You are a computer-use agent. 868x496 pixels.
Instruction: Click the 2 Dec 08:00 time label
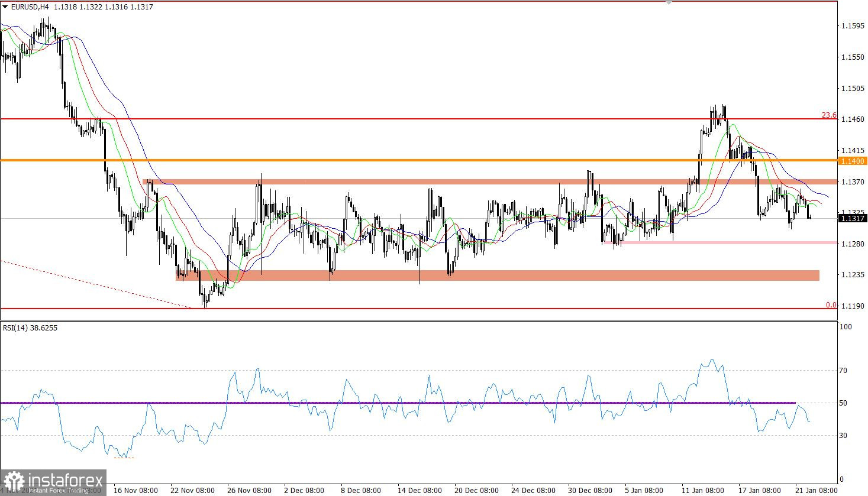(304, 491)
